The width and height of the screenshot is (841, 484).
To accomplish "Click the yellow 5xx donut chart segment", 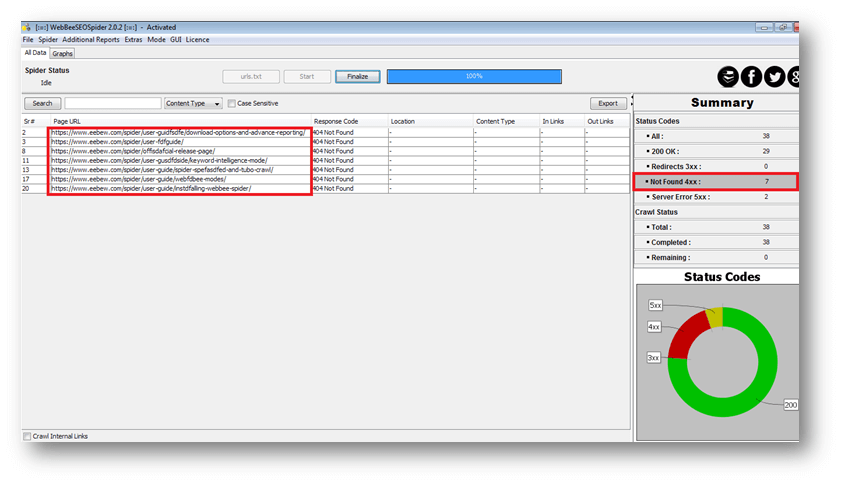I will point(715,317).
